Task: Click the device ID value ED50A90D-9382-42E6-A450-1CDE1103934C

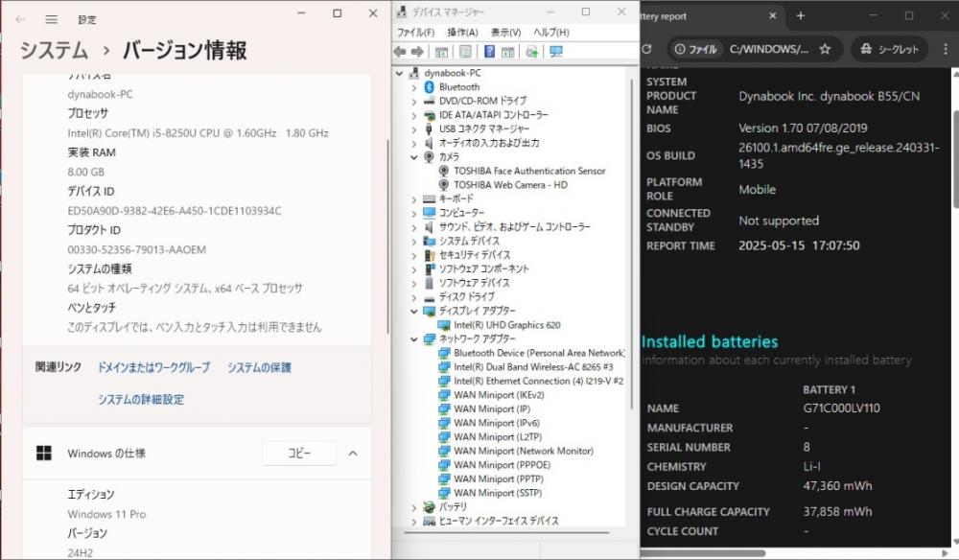Action: pyautogui.click(x=175, y=211)
